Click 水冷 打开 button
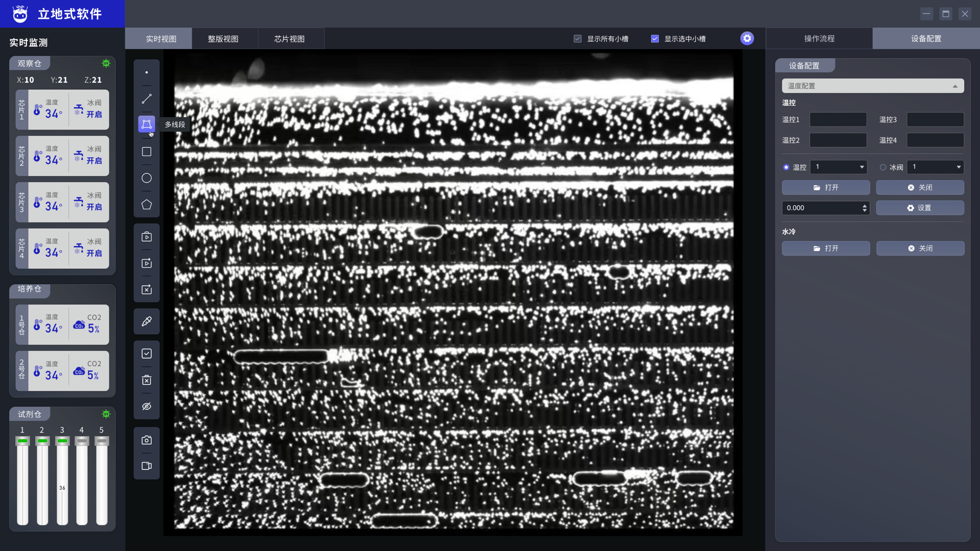 (825, 248)
